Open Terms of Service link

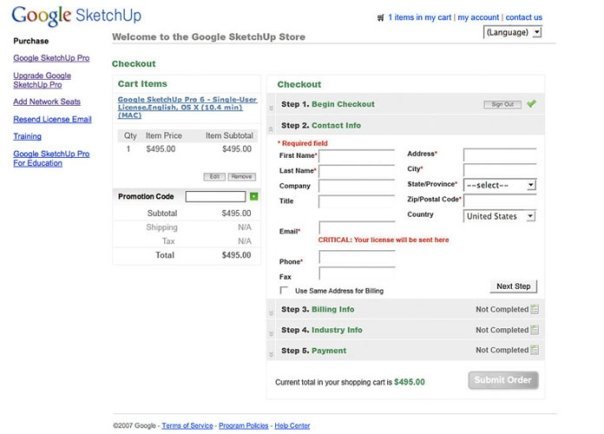click(187, 426)
